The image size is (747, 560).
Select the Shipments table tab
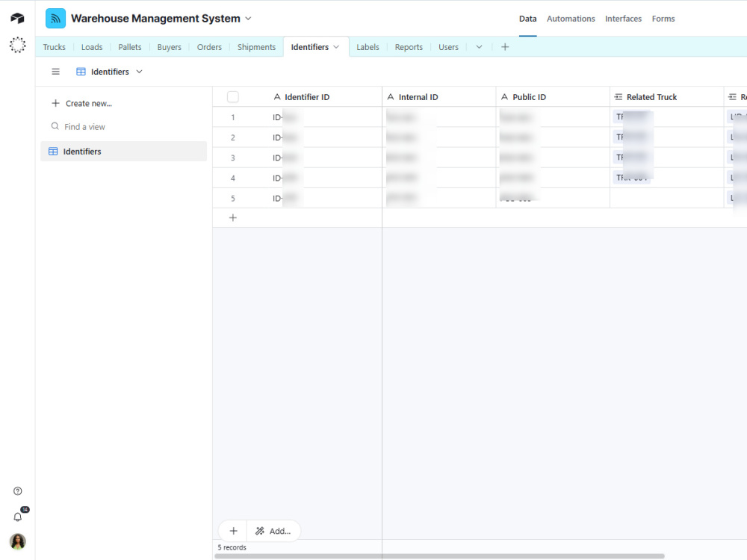coord(256,46)
